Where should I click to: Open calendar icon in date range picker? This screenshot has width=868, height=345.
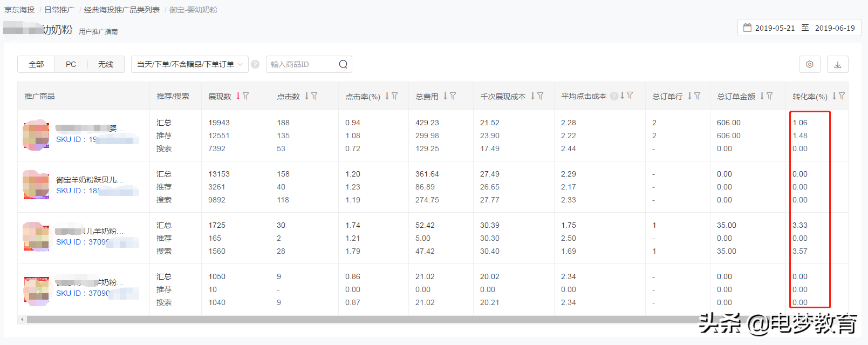pos(747,28)
